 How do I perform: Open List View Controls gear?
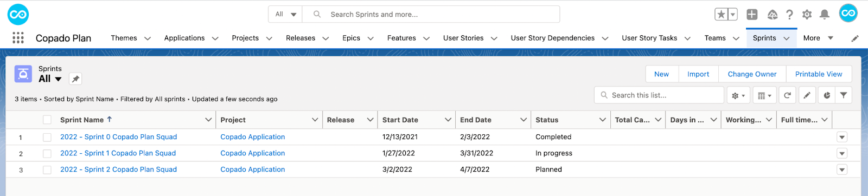pos(738,95)
